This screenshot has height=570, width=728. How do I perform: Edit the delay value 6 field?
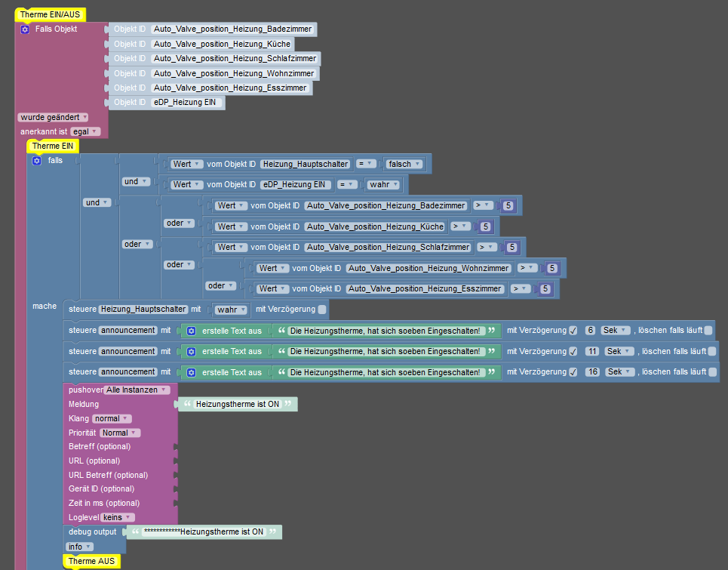pos(590,330)
